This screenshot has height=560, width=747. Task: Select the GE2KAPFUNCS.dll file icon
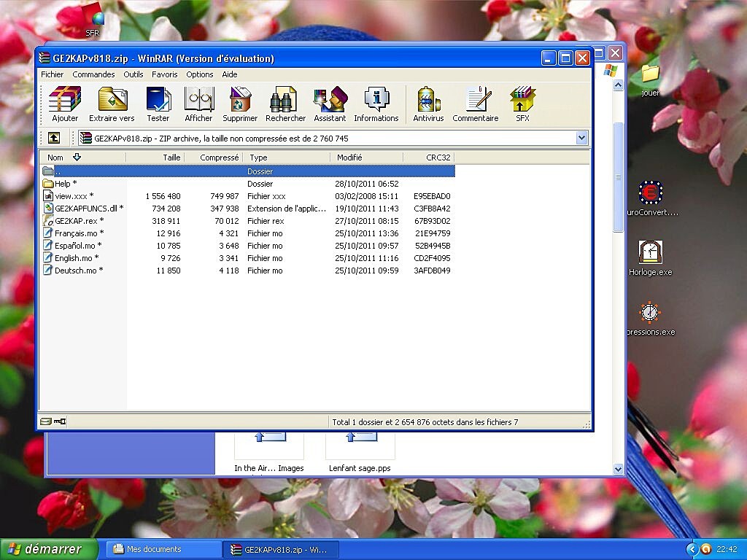(x=47, y=209)
